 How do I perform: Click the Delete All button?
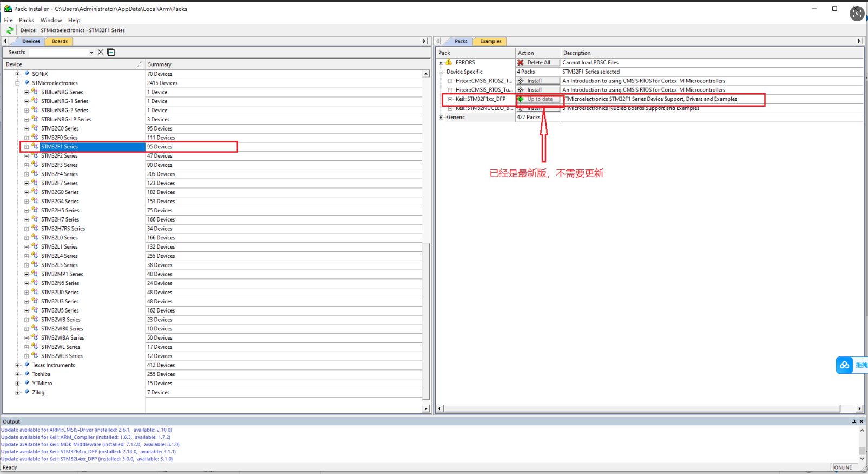click(538, 62)
